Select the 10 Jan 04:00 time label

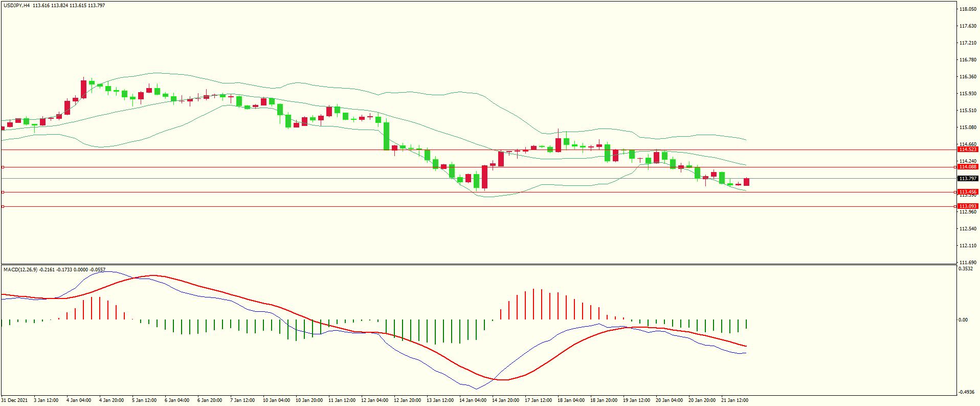pos(276,400)
